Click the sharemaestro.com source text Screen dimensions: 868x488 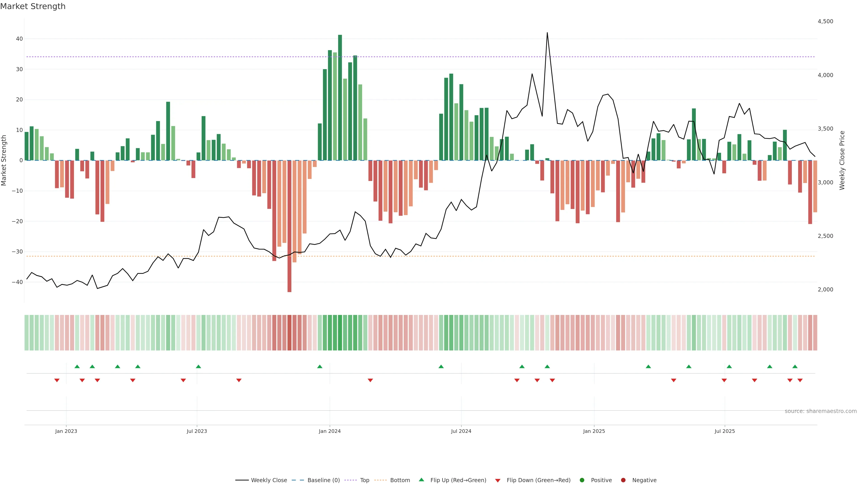821,411
